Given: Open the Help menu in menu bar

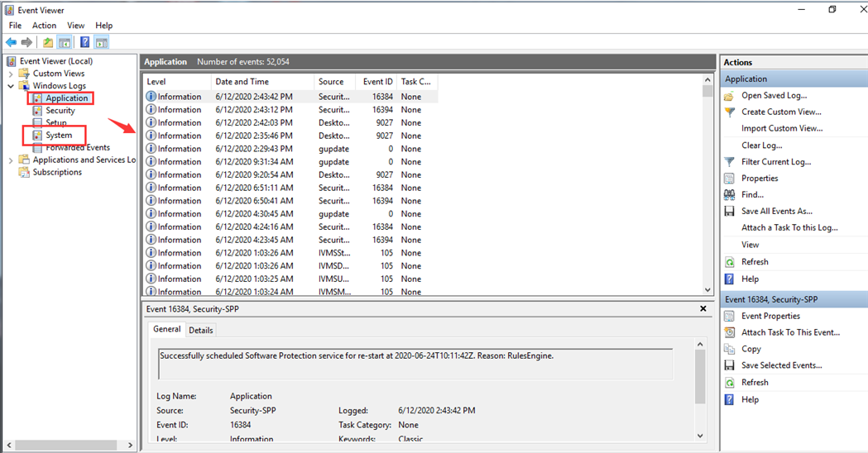Looking at the screenshot, I should 103,26.
